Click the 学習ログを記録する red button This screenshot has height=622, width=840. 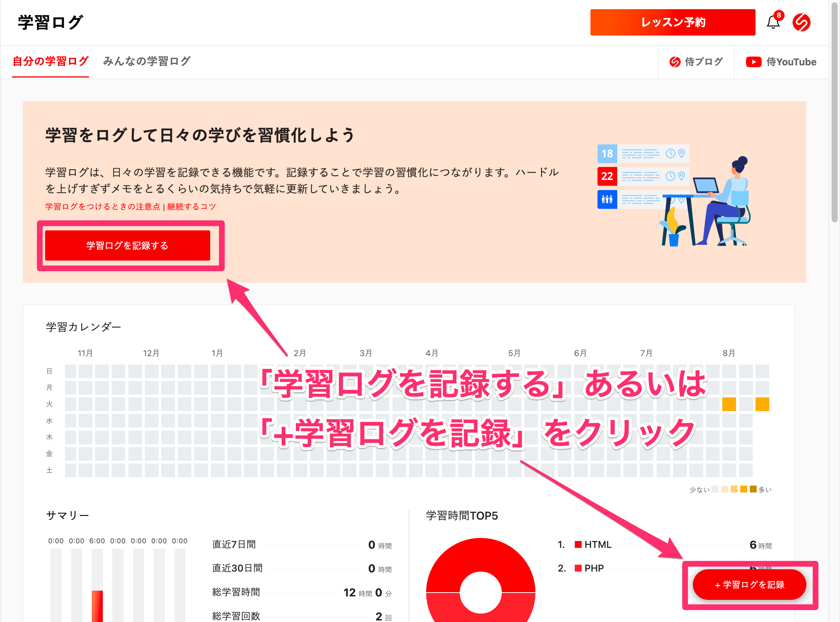pos(128,245)
